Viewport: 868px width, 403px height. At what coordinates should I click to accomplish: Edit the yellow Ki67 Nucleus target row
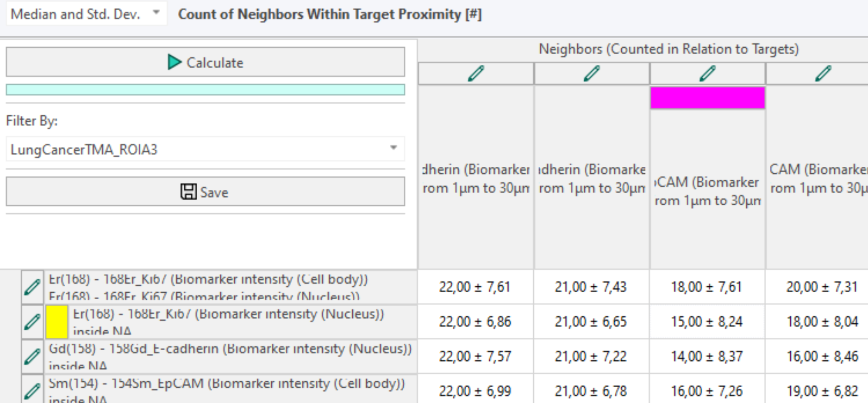(x=32, y=321)
